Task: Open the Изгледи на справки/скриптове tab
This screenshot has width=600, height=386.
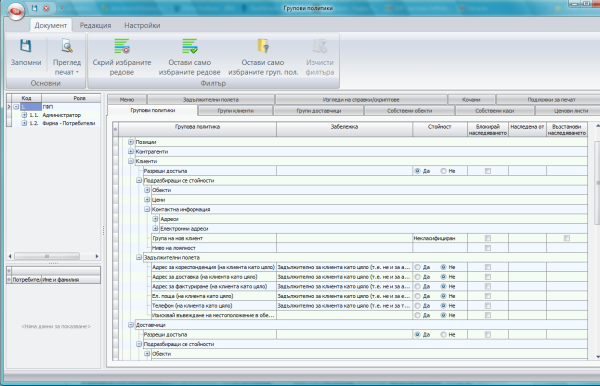Action: tap(361, 99)
